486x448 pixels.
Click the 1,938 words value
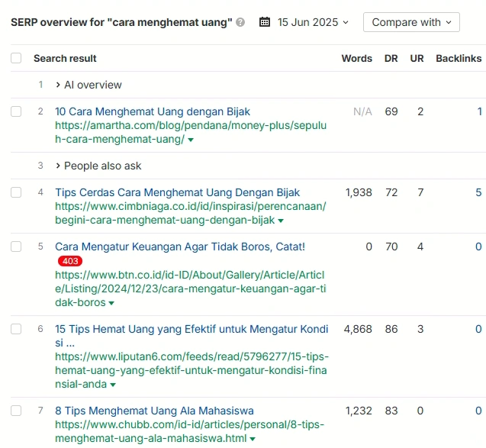359,192
